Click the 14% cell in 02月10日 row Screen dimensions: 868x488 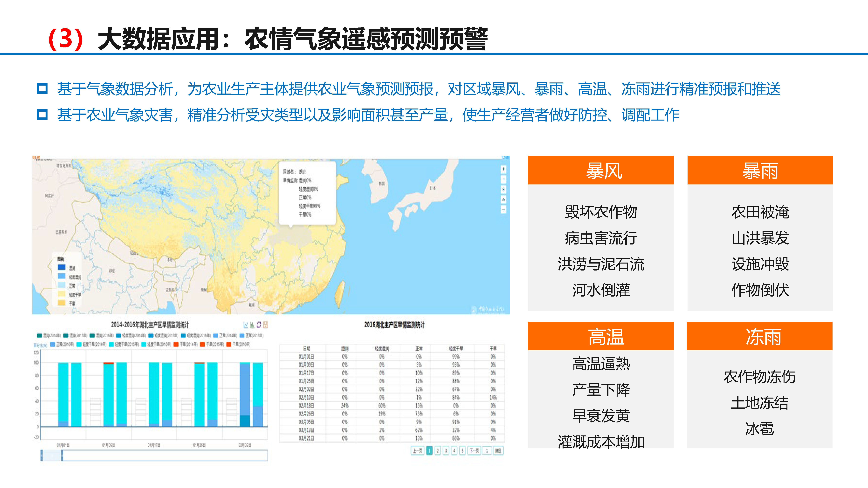tap(493, 397)
